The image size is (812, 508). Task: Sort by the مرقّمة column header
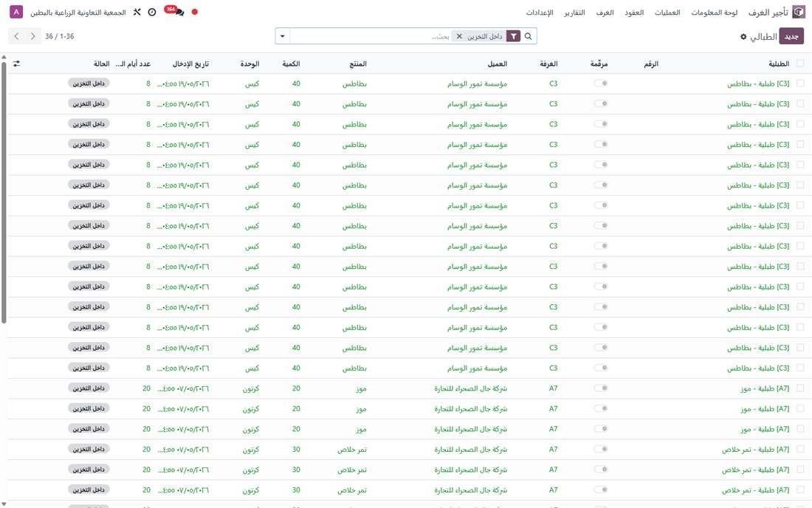tap(599, 63)
